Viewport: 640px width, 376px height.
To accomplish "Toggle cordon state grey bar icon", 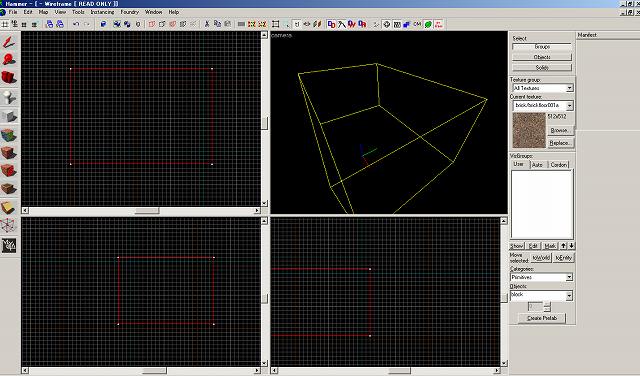I will 241,24.
